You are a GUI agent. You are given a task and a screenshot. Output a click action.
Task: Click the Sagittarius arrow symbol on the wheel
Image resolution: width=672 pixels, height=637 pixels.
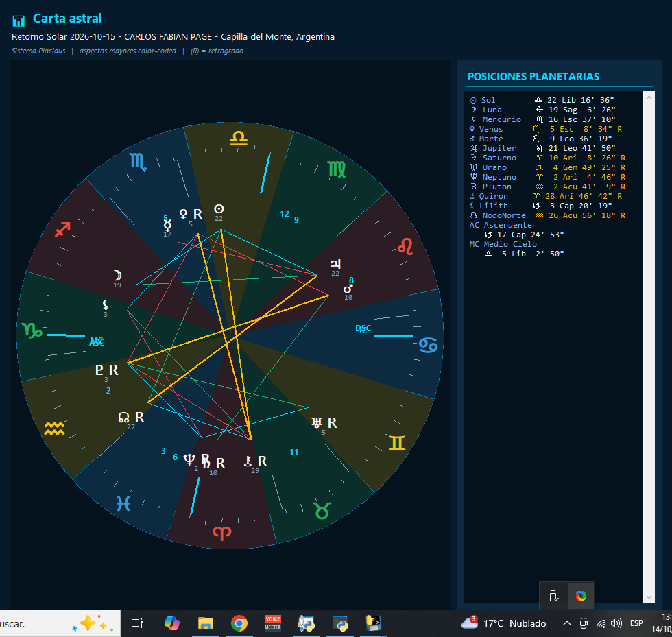pos(62,229)
